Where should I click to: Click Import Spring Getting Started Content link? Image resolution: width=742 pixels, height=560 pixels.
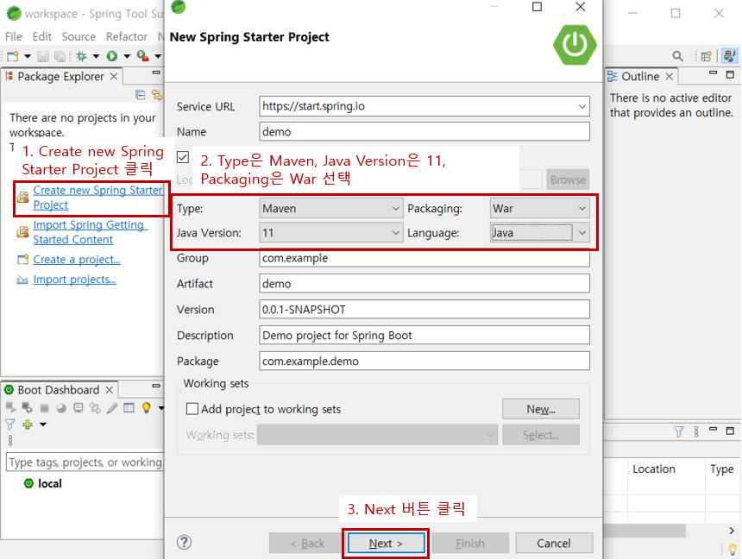[90, 232]
